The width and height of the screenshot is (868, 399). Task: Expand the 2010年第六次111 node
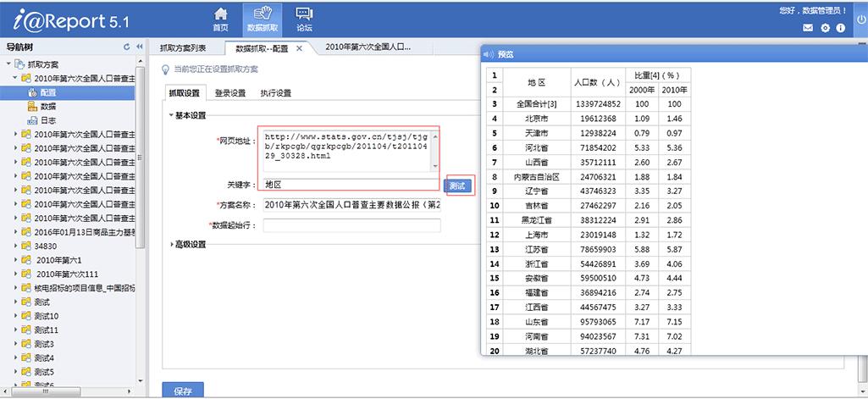click(15, 274)
